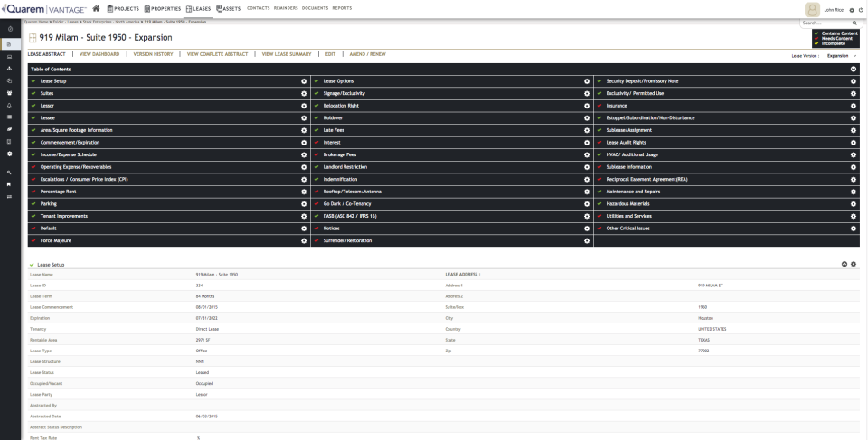The image size is (868, 440).
Task: Open gear options for Indemnification row
Action: tap(587, 179)
